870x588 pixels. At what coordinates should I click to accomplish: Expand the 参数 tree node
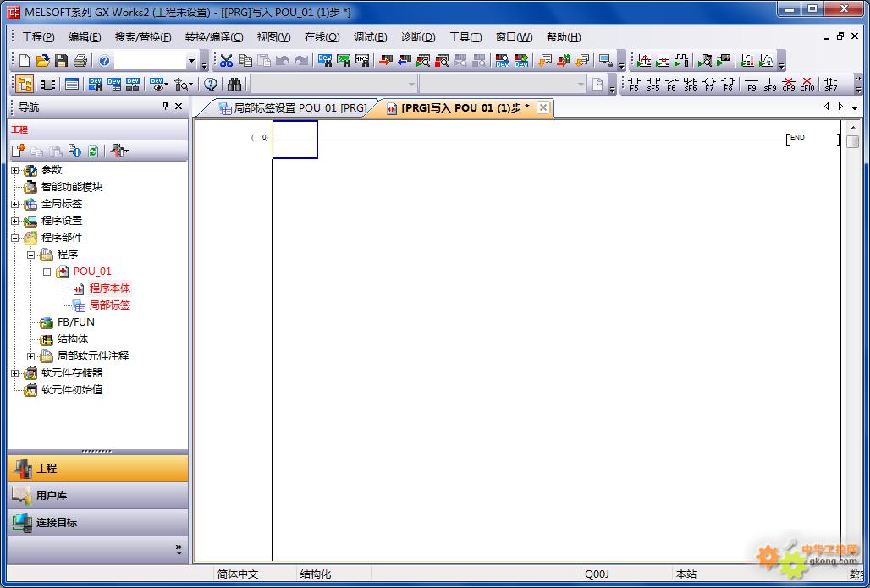[15, 170]
